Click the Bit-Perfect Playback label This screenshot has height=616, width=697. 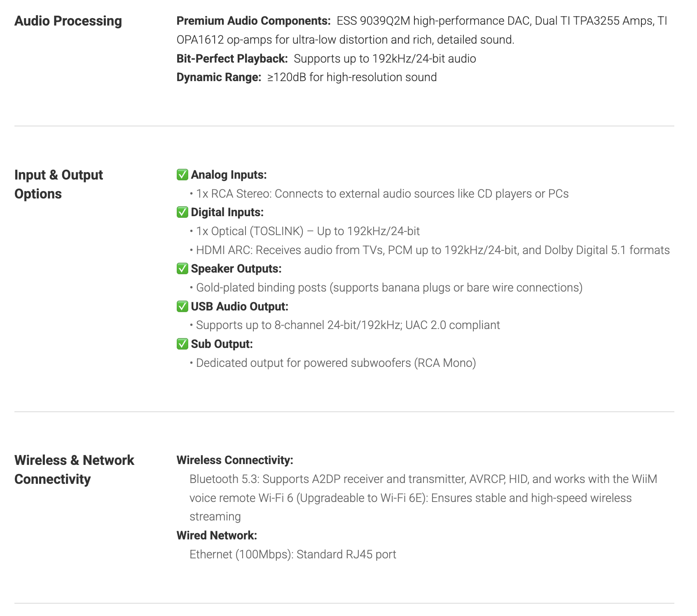(232, 58)
